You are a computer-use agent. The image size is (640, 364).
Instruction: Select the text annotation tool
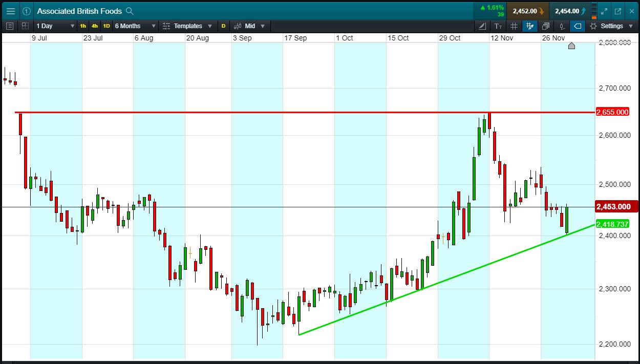pyautogui.click(x=498, y=26)
